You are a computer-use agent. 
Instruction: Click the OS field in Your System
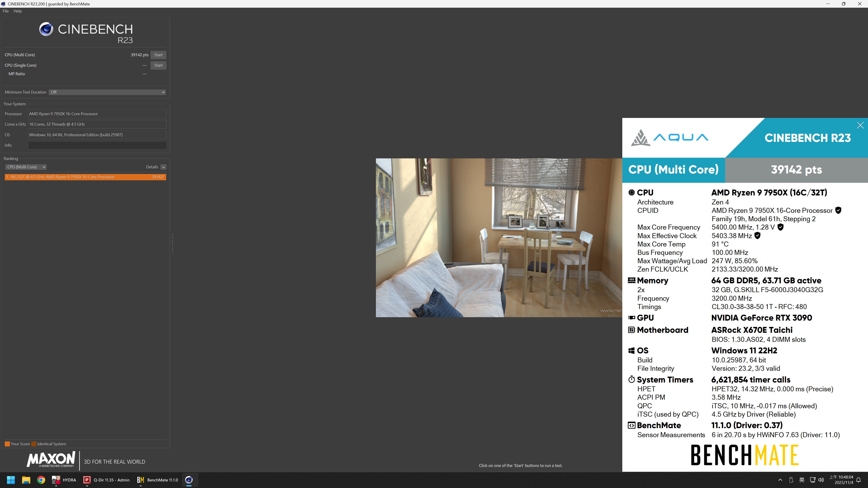tap(97, 135)
